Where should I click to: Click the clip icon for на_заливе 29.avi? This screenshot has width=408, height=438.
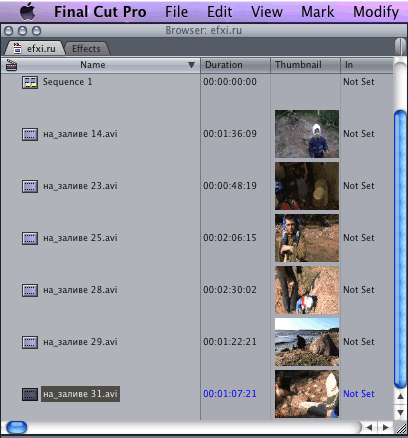pos(30,342)
